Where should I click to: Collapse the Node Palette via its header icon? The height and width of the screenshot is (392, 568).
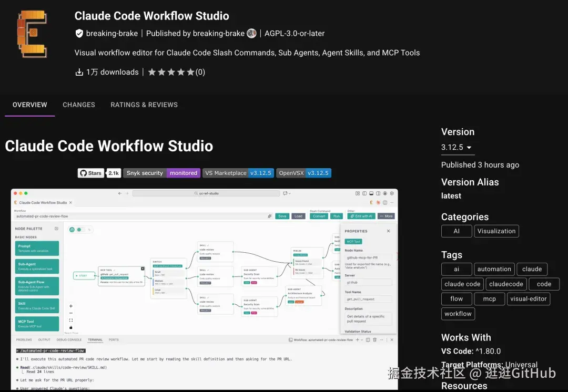click(x=56, y=229)
